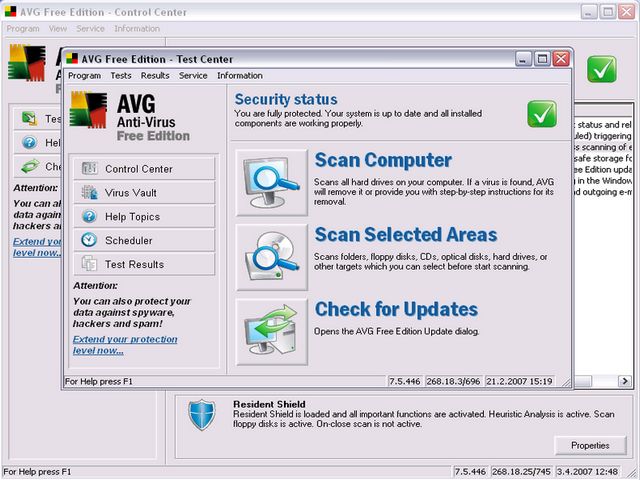Click the date 3.4.2007 12:48 in the Control Center status bar
The width and height of the screenshot is (640, 480).
(587, 471)
